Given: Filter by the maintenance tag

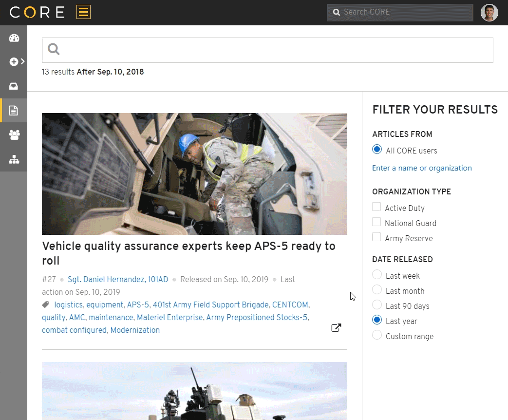Looking at the screenshot, I should 111,317.
